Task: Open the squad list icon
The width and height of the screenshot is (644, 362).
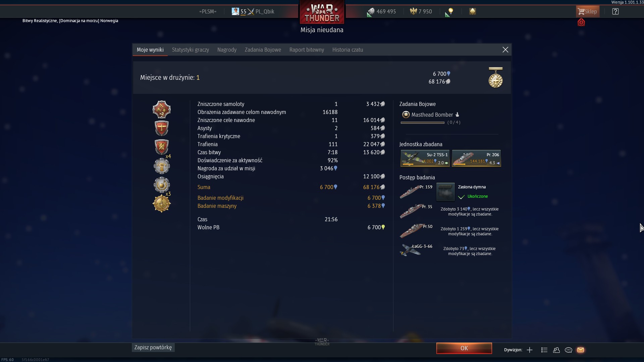Action: pyautogui.click(x=544, y=350)
